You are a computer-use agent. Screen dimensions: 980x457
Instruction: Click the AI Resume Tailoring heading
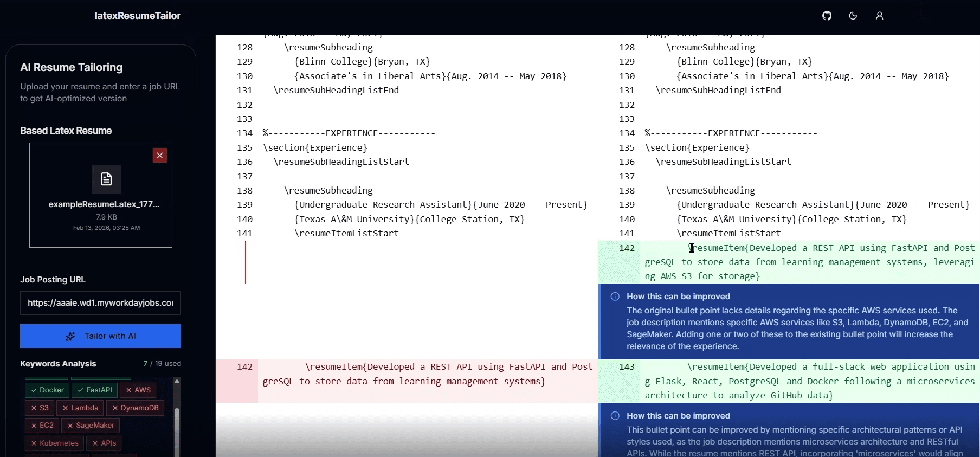pyautogui.click(x=72, y=67)
